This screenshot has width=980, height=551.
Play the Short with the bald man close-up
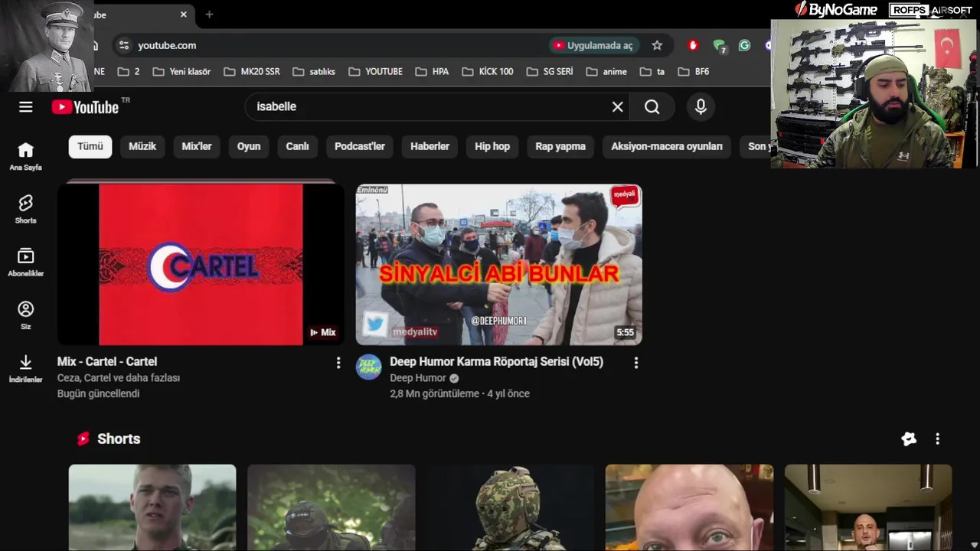pos(689,507)
